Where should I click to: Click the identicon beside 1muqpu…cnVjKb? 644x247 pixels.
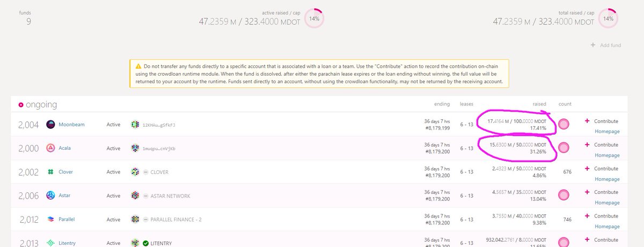(x=135, y=148)
